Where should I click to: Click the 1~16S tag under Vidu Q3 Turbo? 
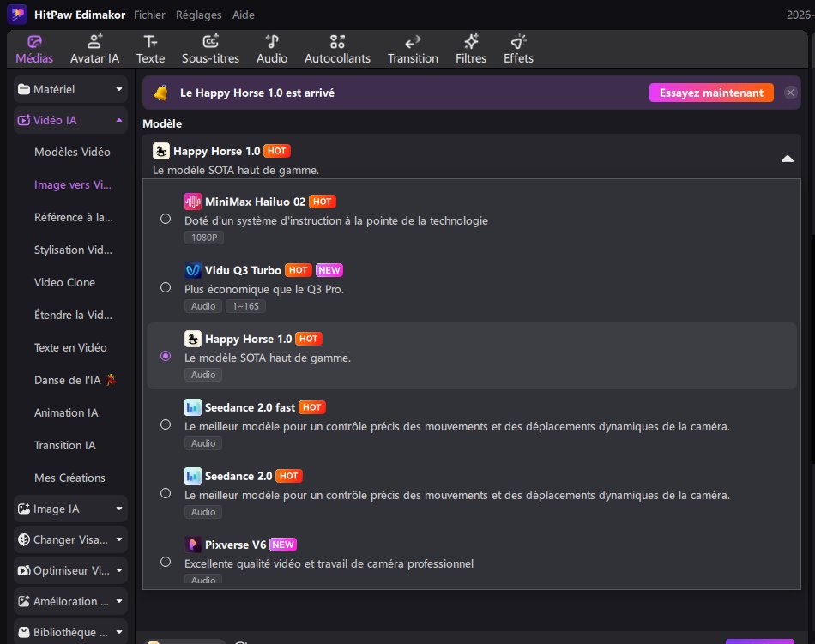coord(245,306)
